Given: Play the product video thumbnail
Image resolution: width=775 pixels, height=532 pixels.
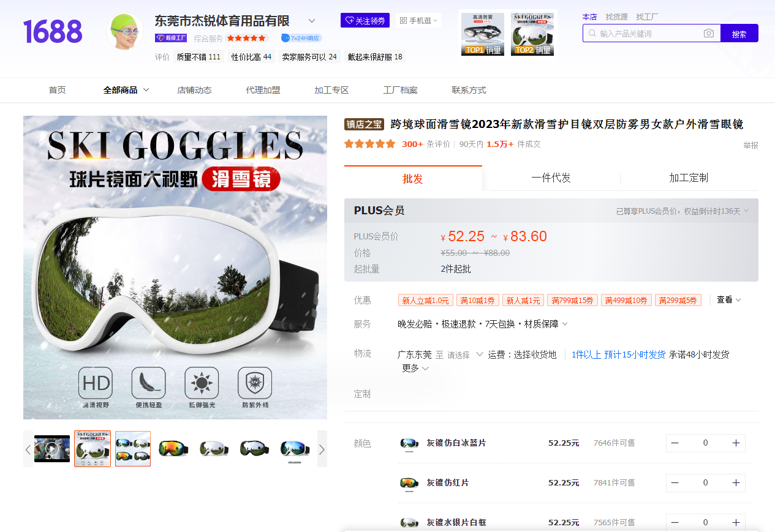Looking at the screenshot, I should (x=52, y=449).
